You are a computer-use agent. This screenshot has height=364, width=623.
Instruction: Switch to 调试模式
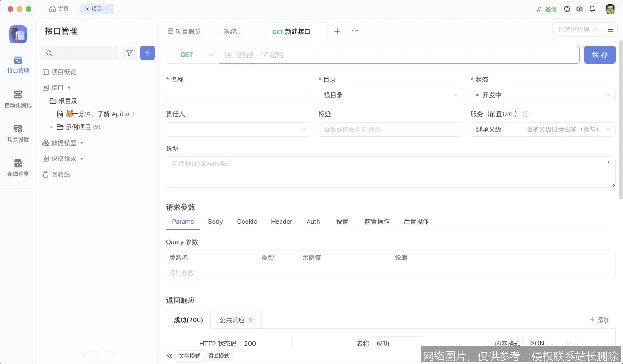219,356
